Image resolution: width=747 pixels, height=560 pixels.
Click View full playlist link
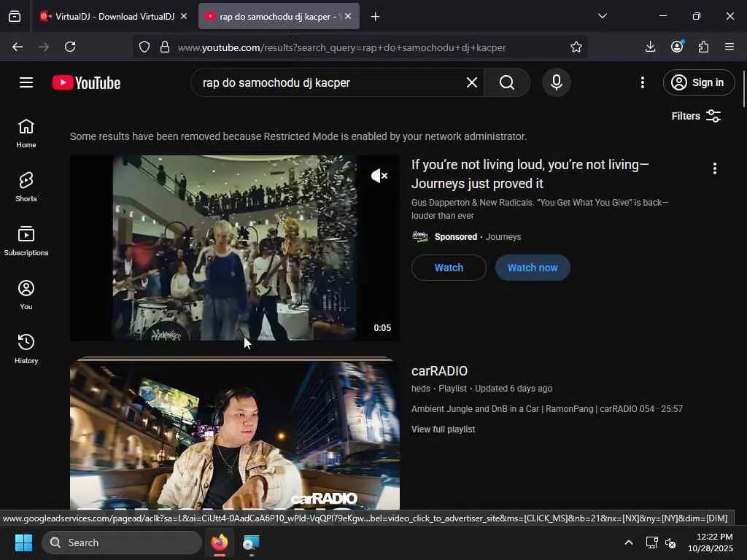pyautogui.click(x=443, y=429)
